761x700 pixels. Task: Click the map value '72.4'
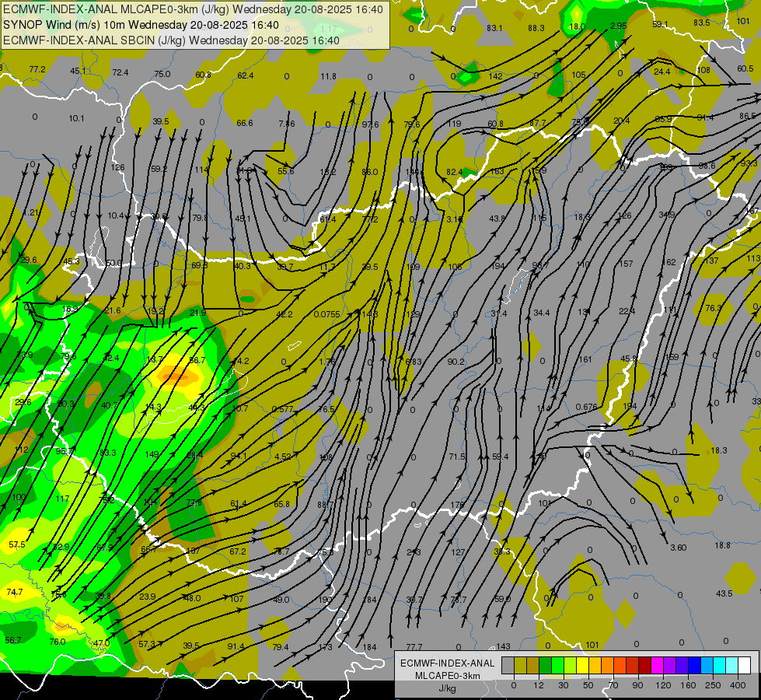[120, 72]
